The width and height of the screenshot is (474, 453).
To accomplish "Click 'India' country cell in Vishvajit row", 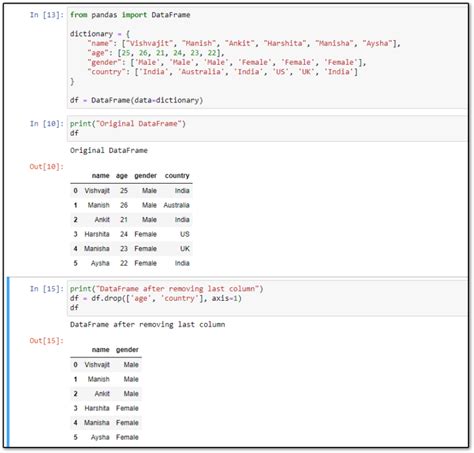I will (x=182, y=191).
